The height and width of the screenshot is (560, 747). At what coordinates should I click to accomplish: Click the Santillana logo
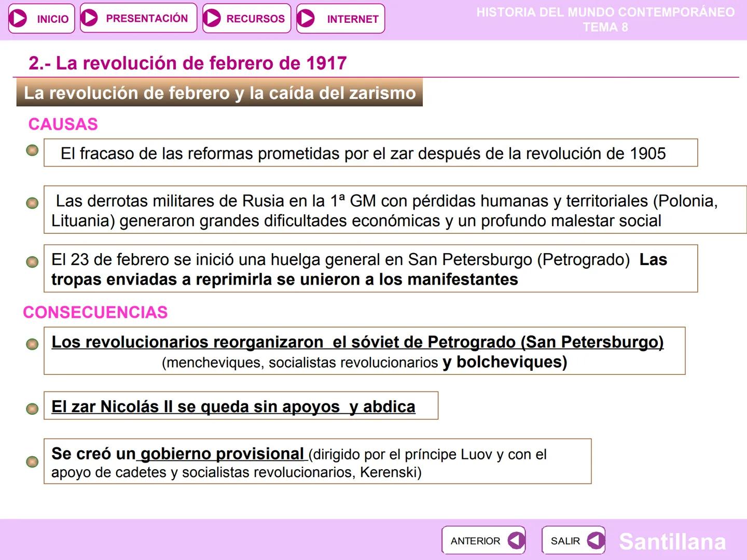tap(672, 542)
